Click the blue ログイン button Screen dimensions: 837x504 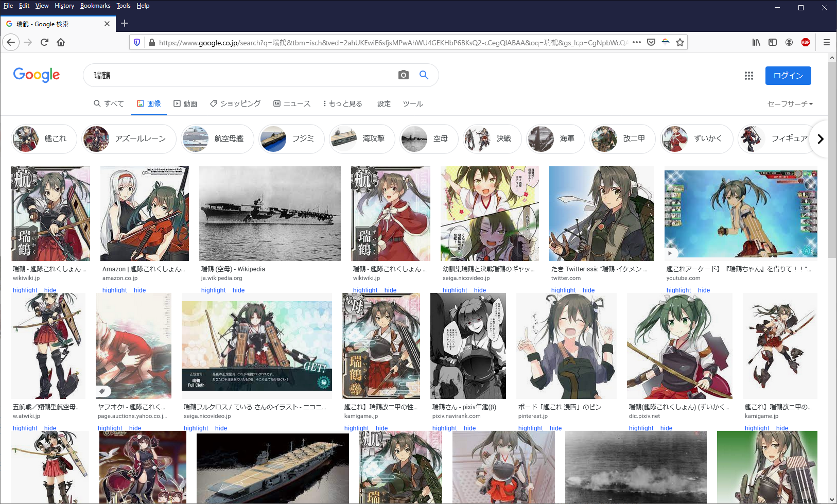click(788, 76)
